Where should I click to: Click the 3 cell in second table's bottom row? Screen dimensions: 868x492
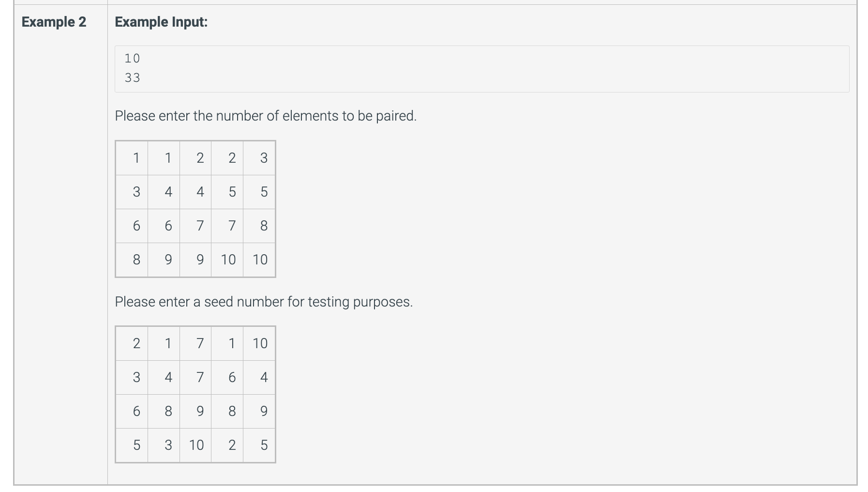click(164, 446)
